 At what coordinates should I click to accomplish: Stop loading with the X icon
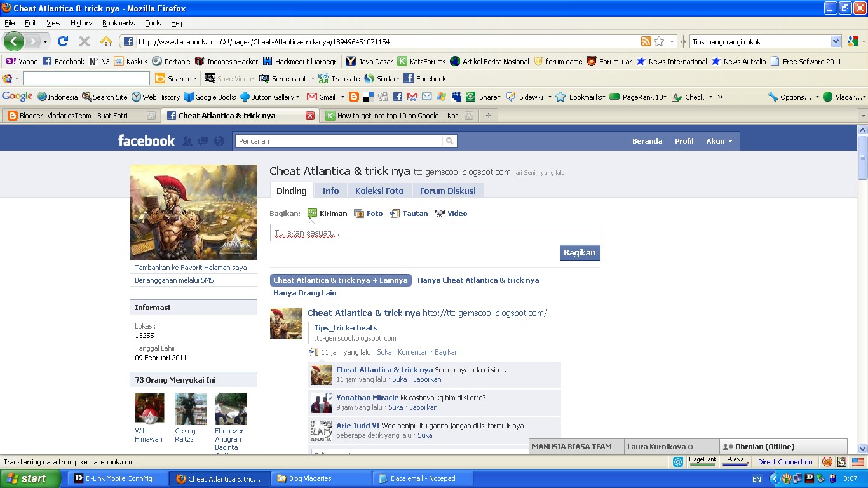coord(84,41)
